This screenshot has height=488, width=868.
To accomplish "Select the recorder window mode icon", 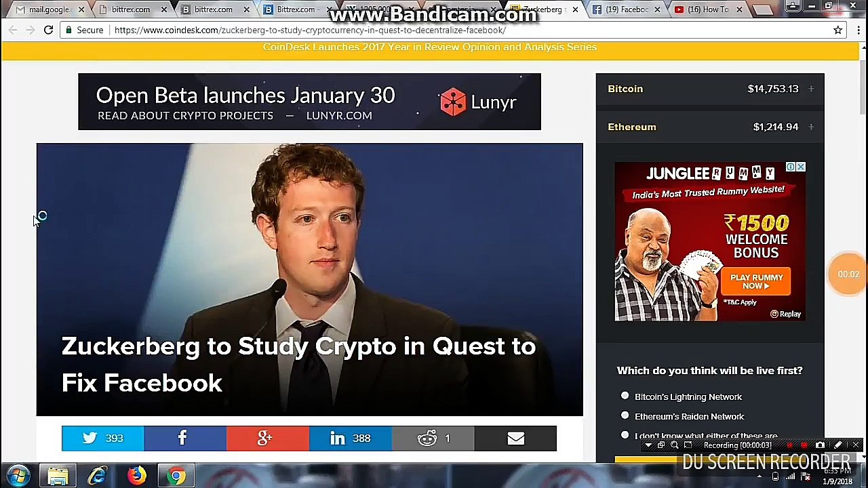I will pyautogui.click(x=660, y=445).
